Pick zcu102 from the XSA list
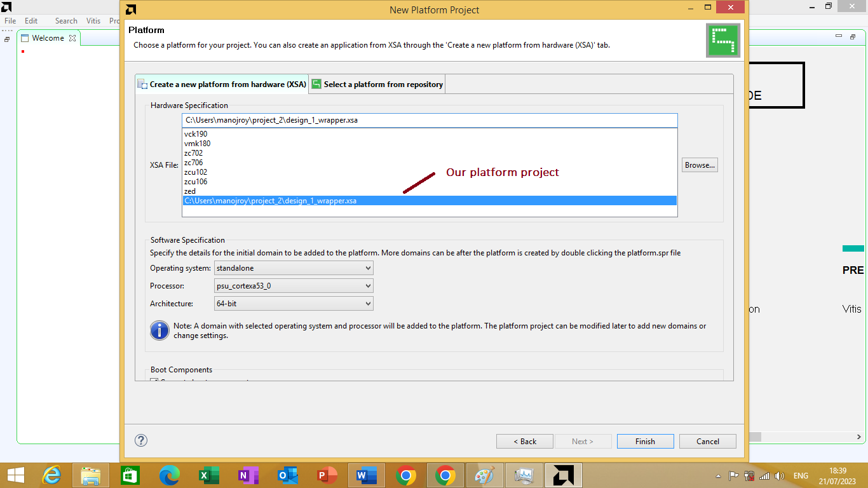The width and height of the screenshot is (868, 488). [x=430, y=172]
